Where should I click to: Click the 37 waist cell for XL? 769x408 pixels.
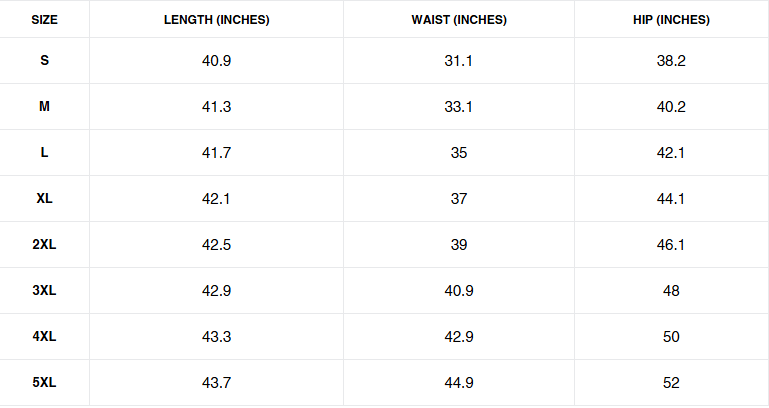[459, 199]
